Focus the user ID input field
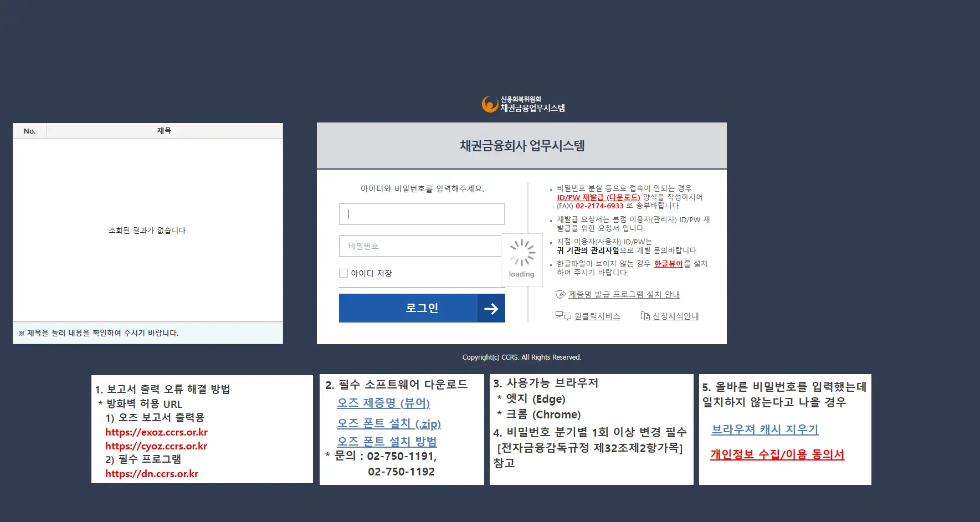 [422, 214]
